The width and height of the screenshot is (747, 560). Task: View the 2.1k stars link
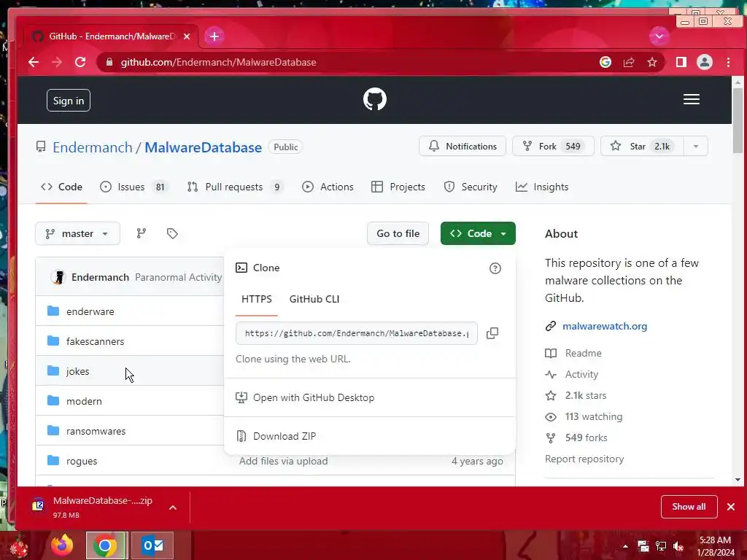point(586,395)
